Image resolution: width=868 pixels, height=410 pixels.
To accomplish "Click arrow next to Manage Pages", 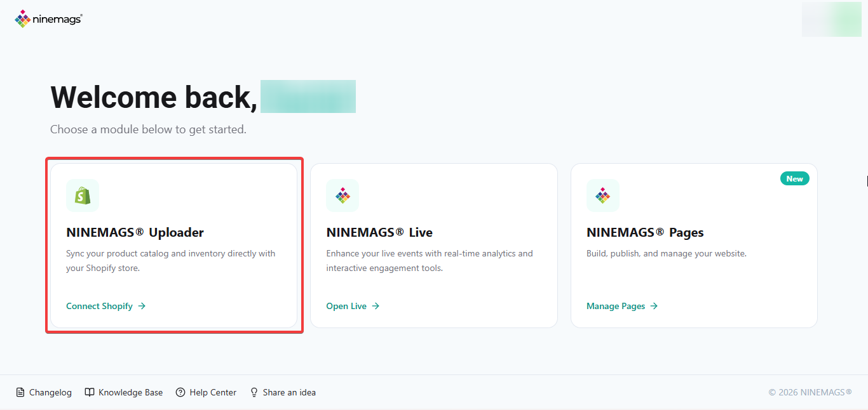I will [x=654, y=306].
